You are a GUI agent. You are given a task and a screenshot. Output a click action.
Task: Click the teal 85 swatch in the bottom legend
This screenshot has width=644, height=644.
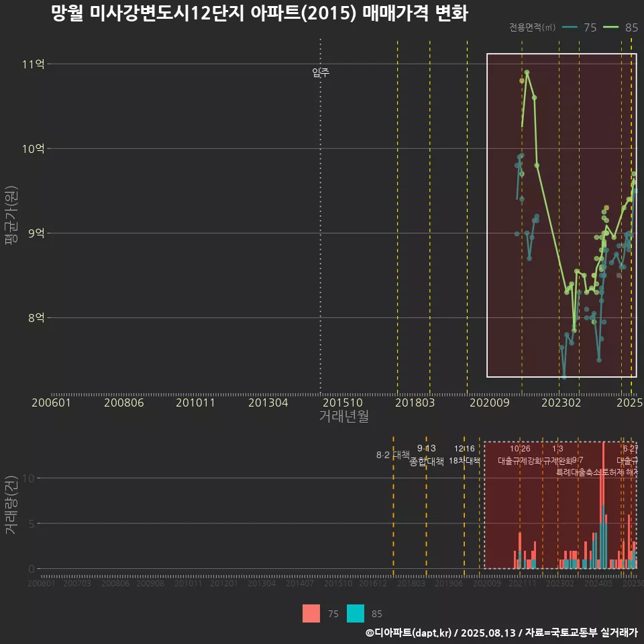tap(356, 614)
